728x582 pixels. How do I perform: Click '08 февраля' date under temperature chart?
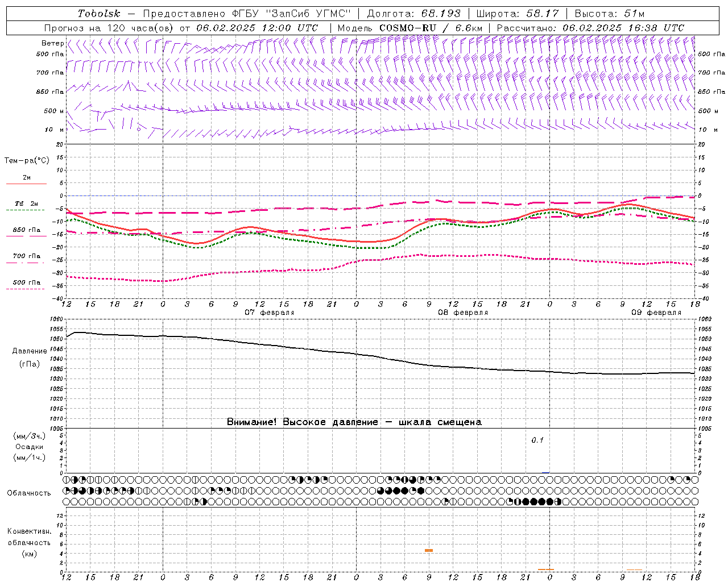pyautogui.click(x=463, y=313)
